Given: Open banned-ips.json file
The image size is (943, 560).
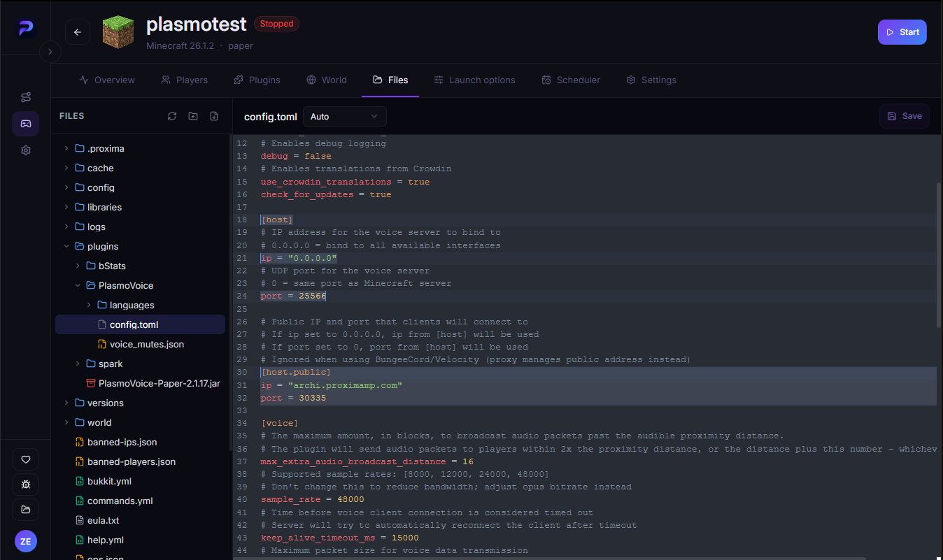Looking at the screenshot, I should coord(140,442).
